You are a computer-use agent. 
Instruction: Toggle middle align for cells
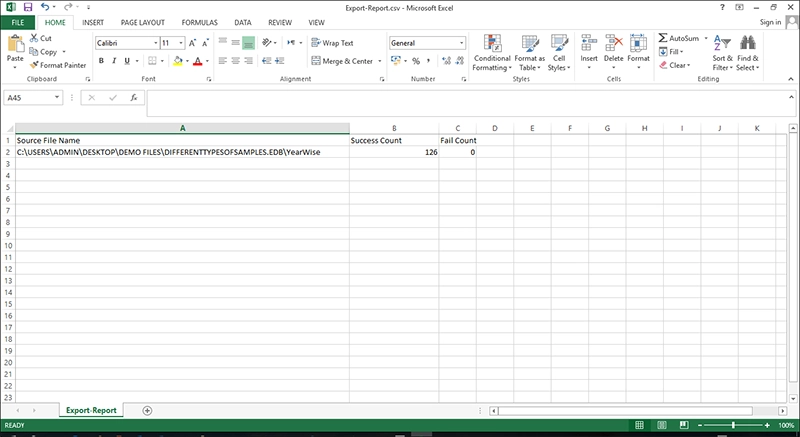click(236, 42)
